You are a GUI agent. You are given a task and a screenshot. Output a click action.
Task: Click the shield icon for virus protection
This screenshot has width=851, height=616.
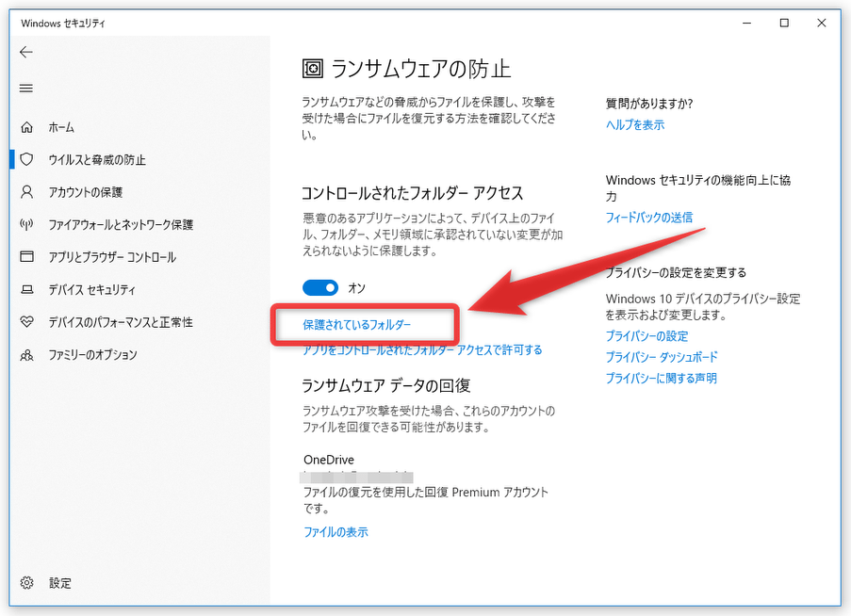(26, 159)
